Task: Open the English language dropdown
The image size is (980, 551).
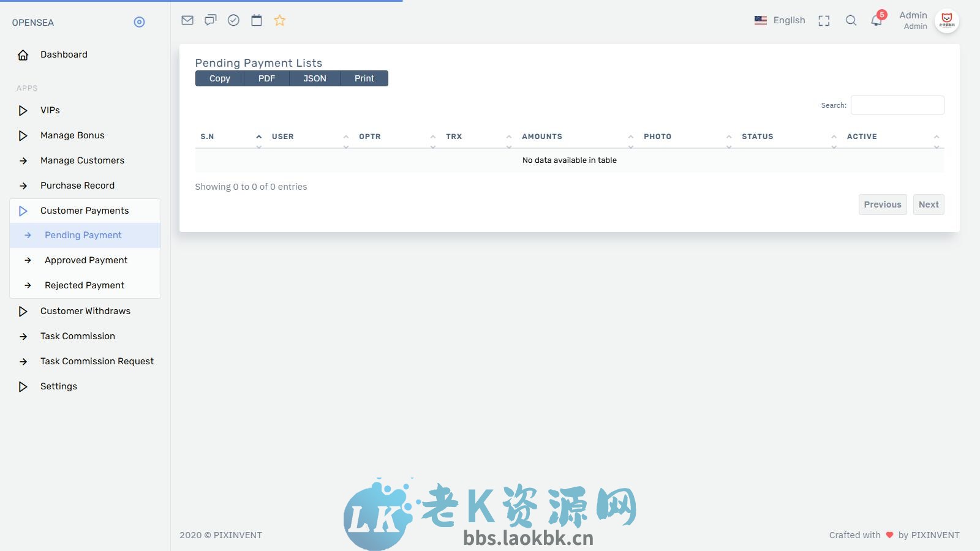Action: pyautogui.click(x=780, y=20)
